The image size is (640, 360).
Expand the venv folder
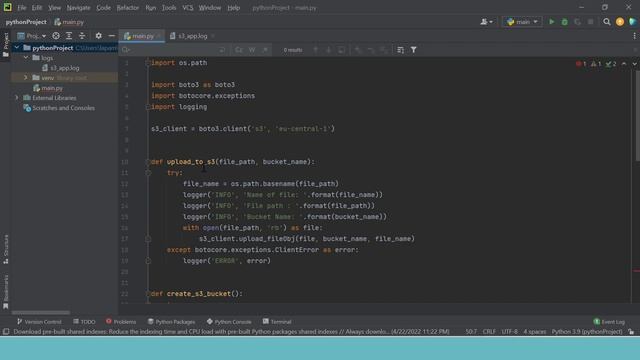point(26,78)
